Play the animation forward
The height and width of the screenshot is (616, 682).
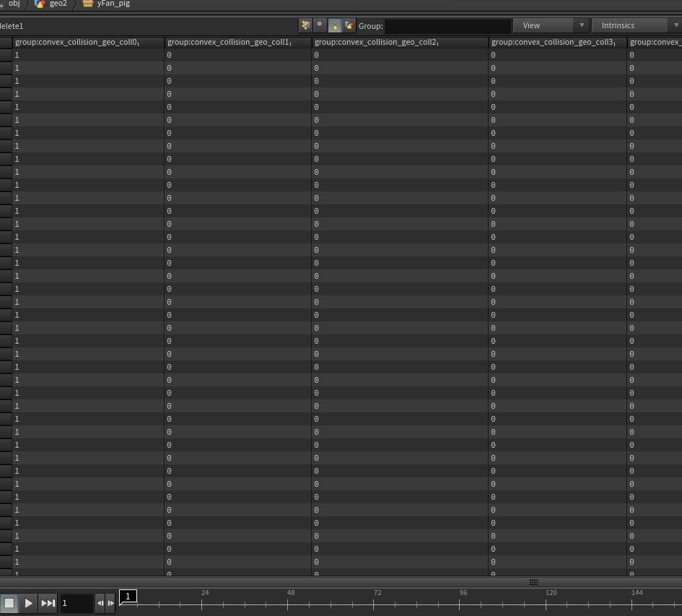click(x=28, y=603)
